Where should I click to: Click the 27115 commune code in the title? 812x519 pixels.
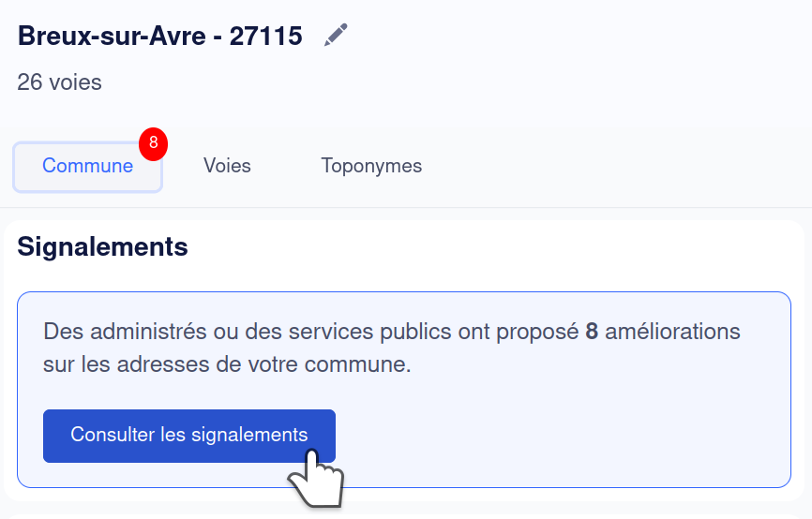pos(266,37)
